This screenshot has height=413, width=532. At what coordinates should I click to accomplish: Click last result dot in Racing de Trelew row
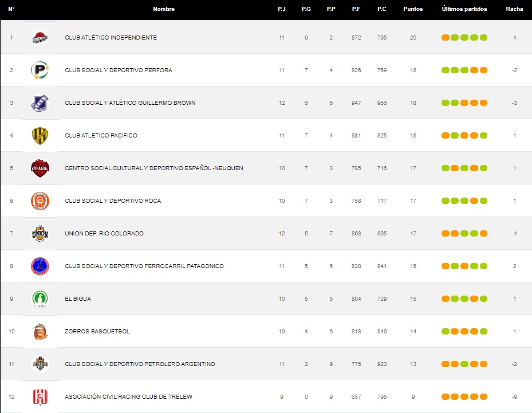pyautogui.click(x=483, y=397)
